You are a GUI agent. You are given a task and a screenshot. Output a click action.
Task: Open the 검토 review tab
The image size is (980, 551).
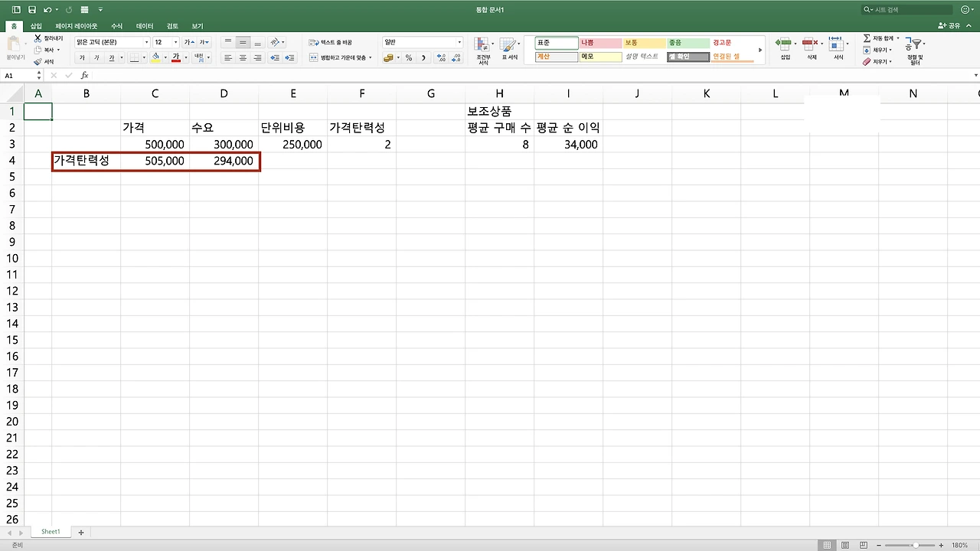[x=172, y=26]
